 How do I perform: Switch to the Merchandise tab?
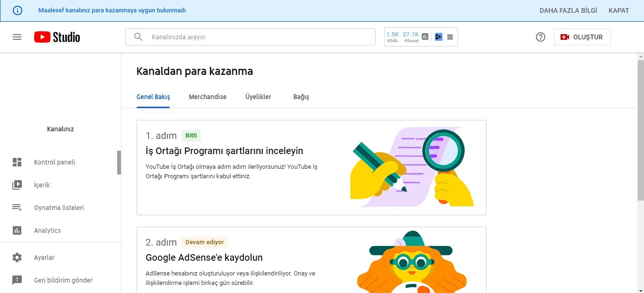pos(208,97)
